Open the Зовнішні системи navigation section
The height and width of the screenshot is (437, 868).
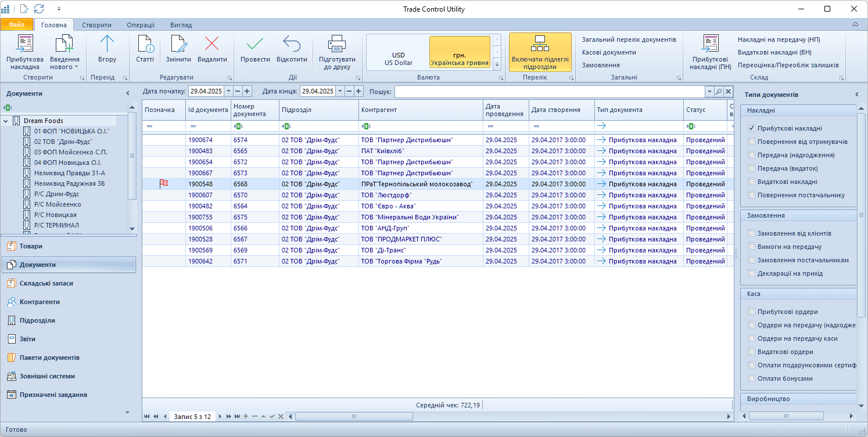68,376
